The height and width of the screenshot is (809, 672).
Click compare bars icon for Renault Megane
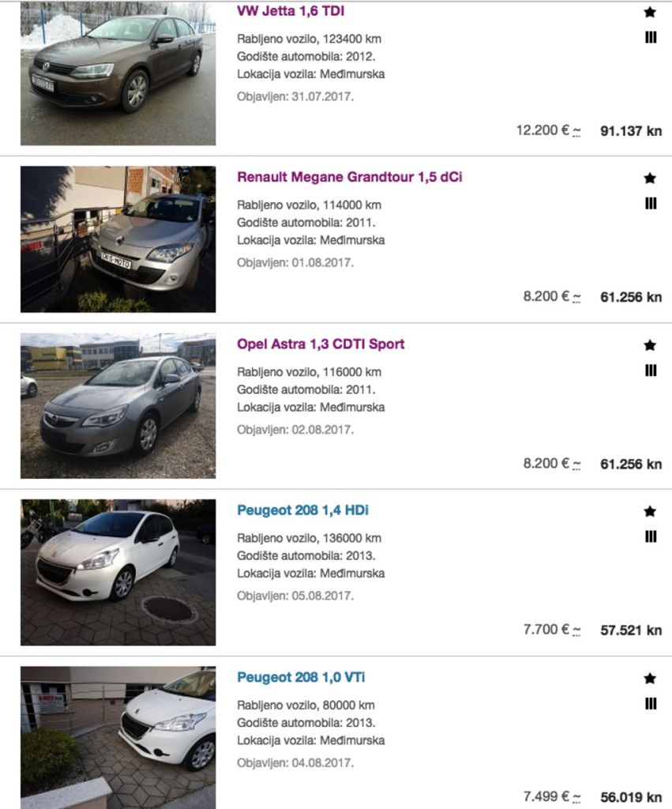[651, 204]
